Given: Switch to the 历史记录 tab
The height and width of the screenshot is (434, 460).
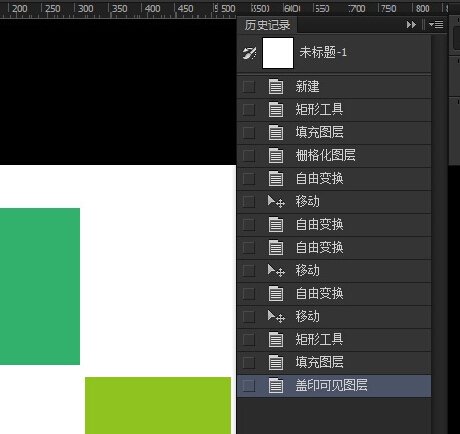Looking at the screenshot, I should tap(267, 25).
